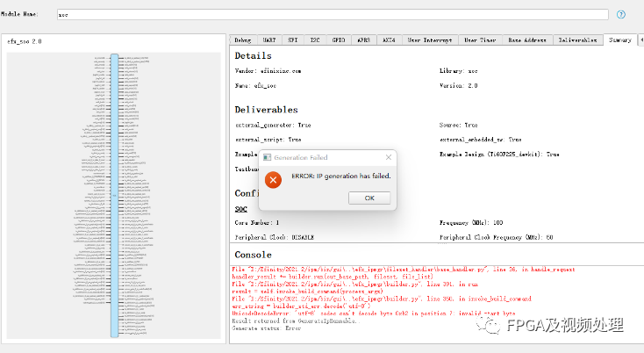Click the Details heading
Image resolution: width=644 pixels, height=353 pixels.
pyautogui.click(x=253, y=56)
